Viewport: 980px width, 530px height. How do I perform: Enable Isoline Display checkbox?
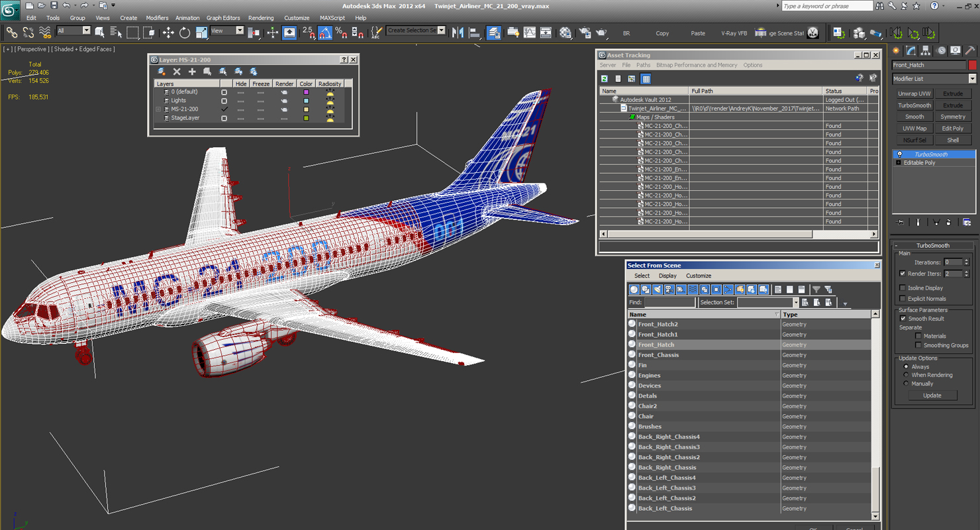click(903, 288)
